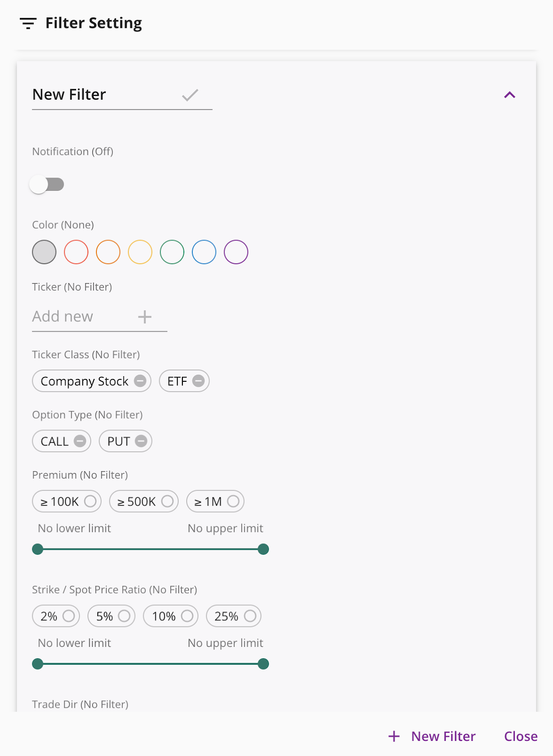Remove CALL option via minus icon
Image resolution: width=553 pixels, height=756 pixels.
[80, 441]
